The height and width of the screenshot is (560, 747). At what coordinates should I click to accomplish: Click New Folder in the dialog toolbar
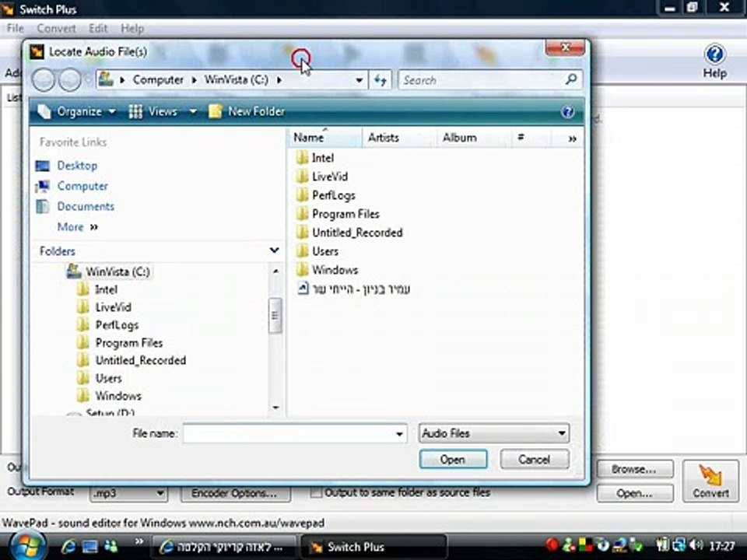tap(247, 111)
